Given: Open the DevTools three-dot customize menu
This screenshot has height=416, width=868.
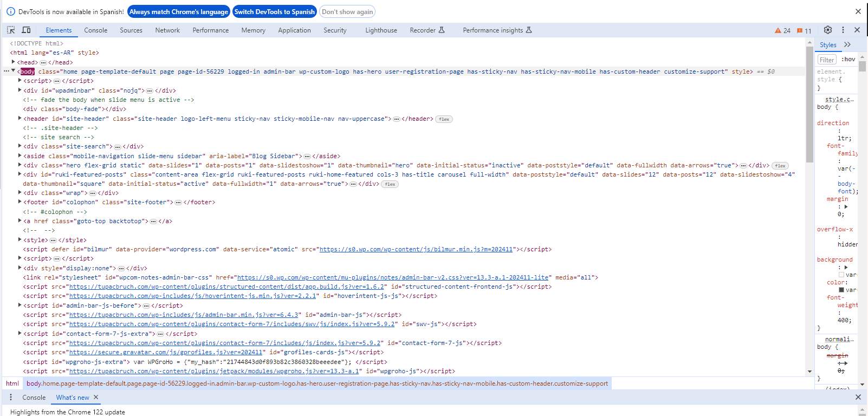Looking at the screenshot, I should [x=843, y=30].
